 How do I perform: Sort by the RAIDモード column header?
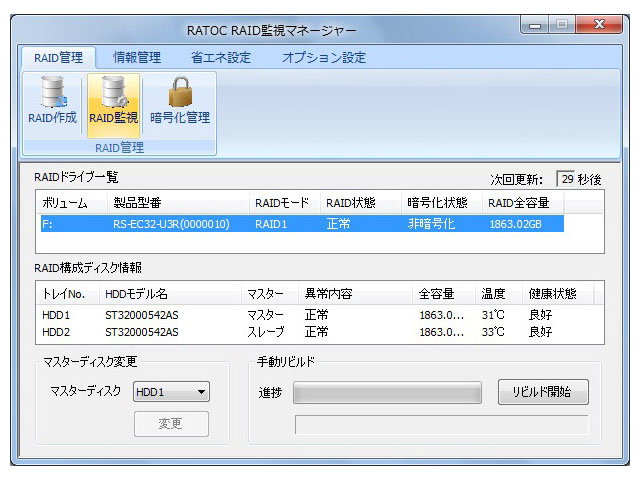(284, 203)
